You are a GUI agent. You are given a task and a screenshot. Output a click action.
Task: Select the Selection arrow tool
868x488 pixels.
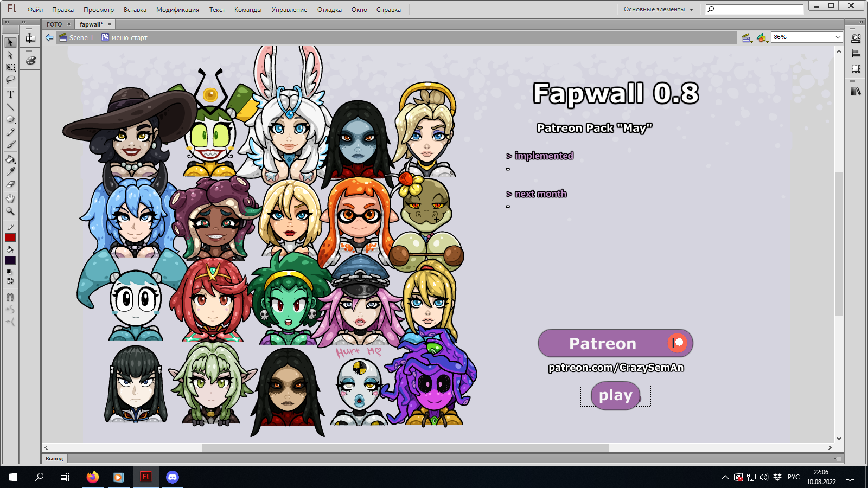[10, 42]
